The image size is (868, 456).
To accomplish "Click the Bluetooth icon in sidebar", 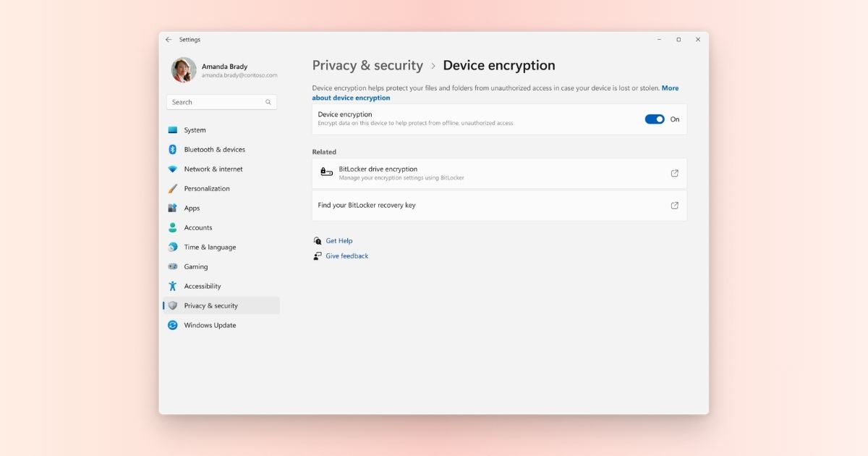I will click(173, 150).
